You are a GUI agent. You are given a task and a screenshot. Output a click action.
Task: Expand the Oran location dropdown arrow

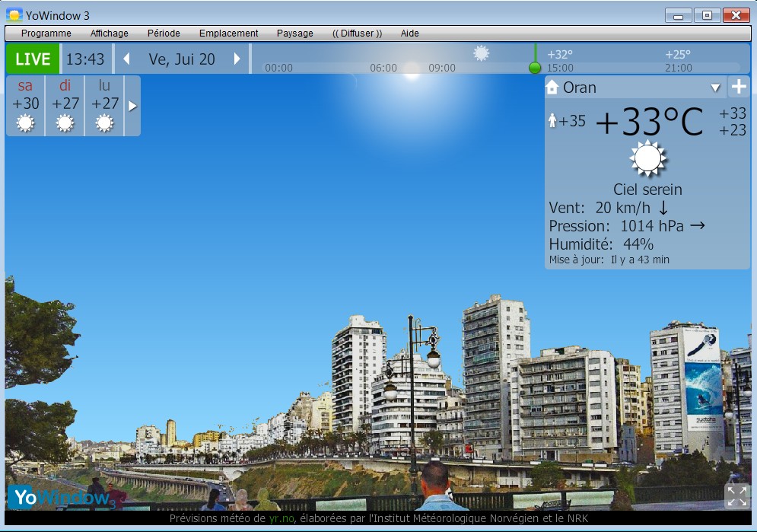pos(715,88)
